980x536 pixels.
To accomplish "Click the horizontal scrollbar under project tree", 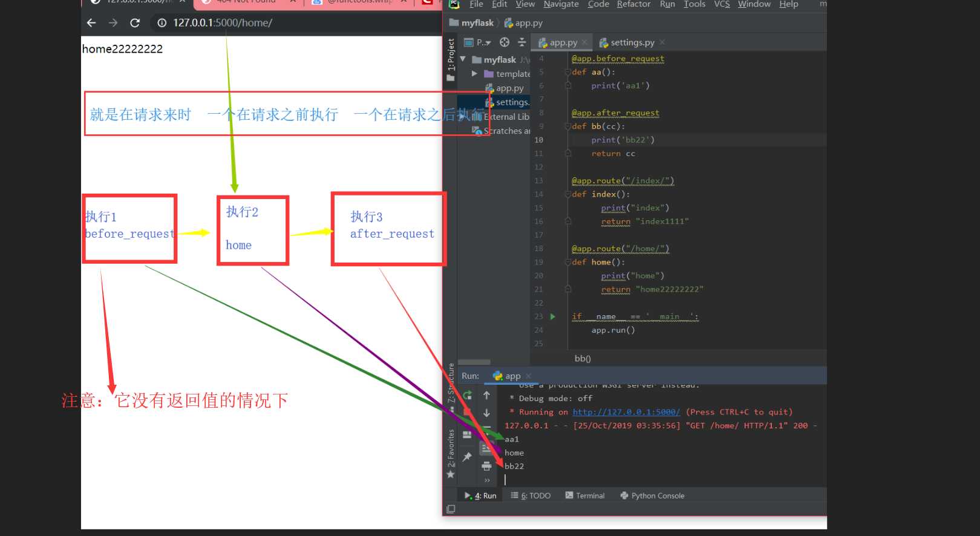I will click(474, 362).
